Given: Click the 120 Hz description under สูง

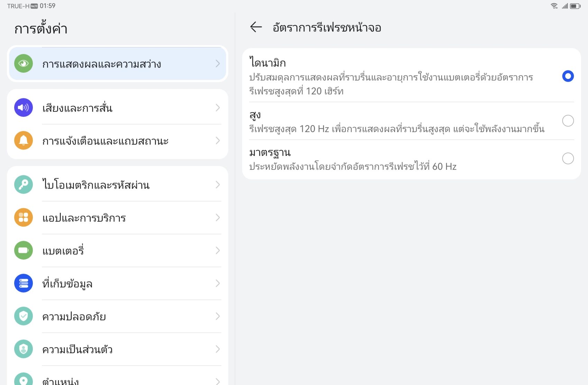Looking at the screenshot, I should (x=397, y=129).
